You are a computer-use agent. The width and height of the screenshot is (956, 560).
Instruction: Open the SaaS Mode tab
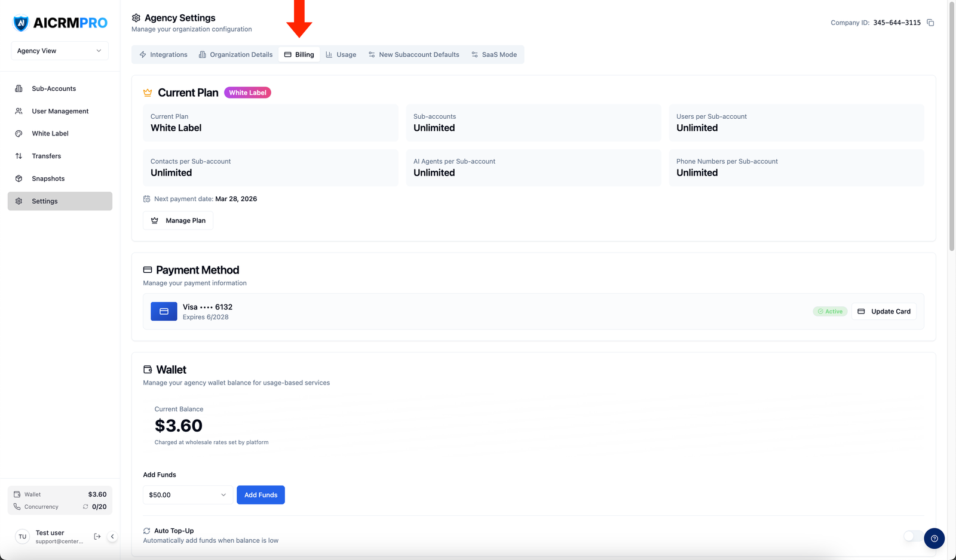pos(494,54)
